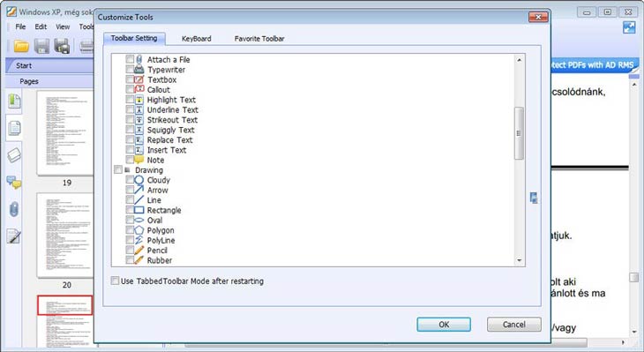
Task: Click the Pencil tool icon
Action: [x=139, y=251]
